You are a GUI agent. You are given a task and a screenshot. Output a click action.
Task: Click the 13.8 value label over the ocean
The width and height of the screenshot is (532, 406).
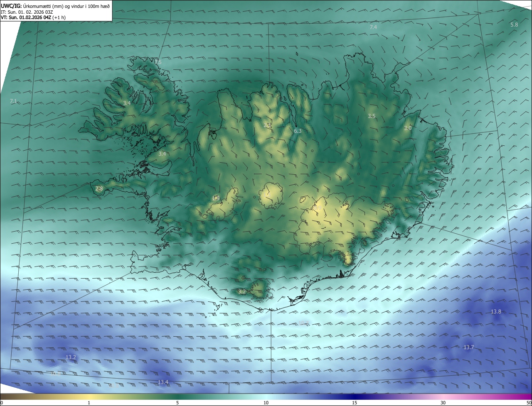[496, 311]
